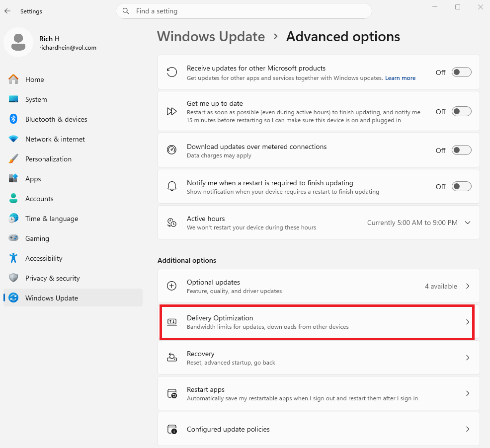This screenshot has height=448, width=490.
Task: Expand the Active hours dropdown chevron
Action: [x=468, y=223]
